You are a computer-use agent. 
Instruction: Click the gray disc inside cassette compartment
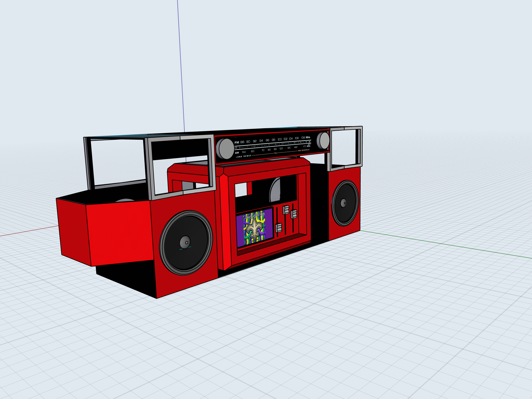276,190
